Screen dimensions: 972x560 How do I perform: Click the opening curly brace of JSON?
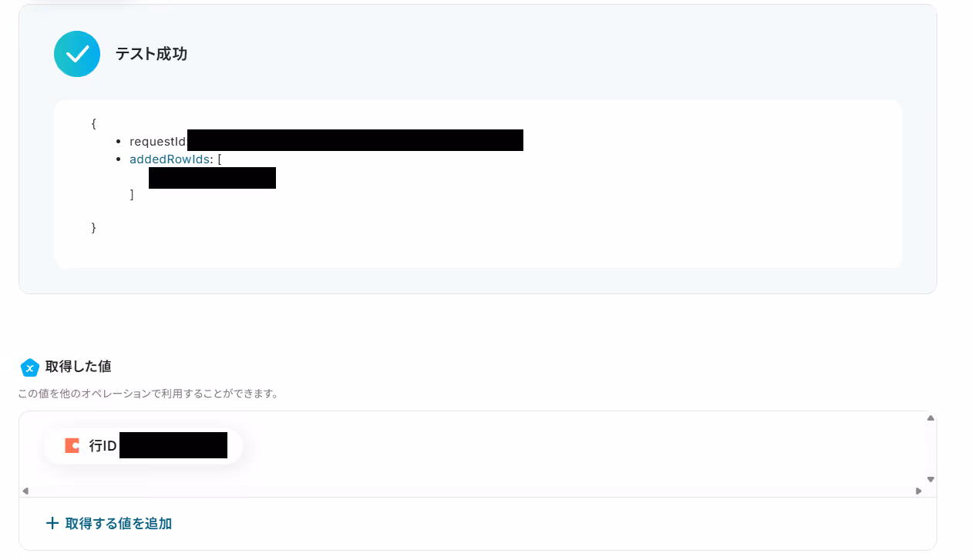click(x=93, y=123)
